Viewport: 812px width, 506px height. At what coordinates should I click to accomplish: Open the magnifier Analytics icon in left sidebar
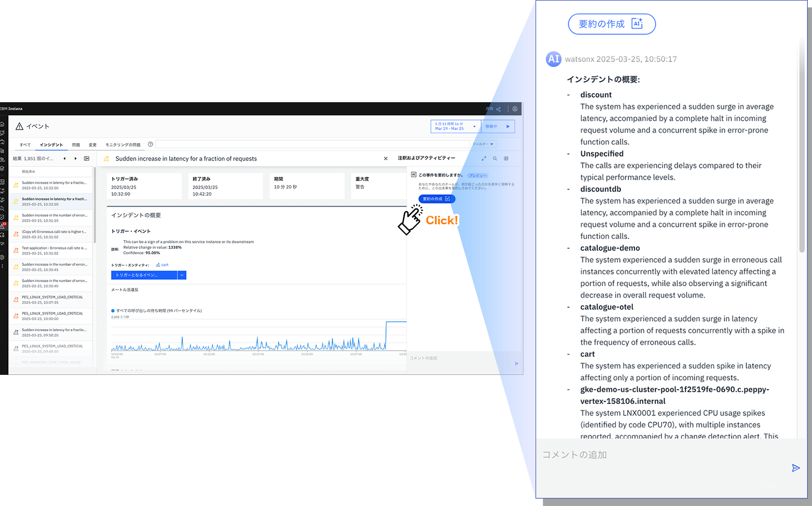(x=2, y=209)
